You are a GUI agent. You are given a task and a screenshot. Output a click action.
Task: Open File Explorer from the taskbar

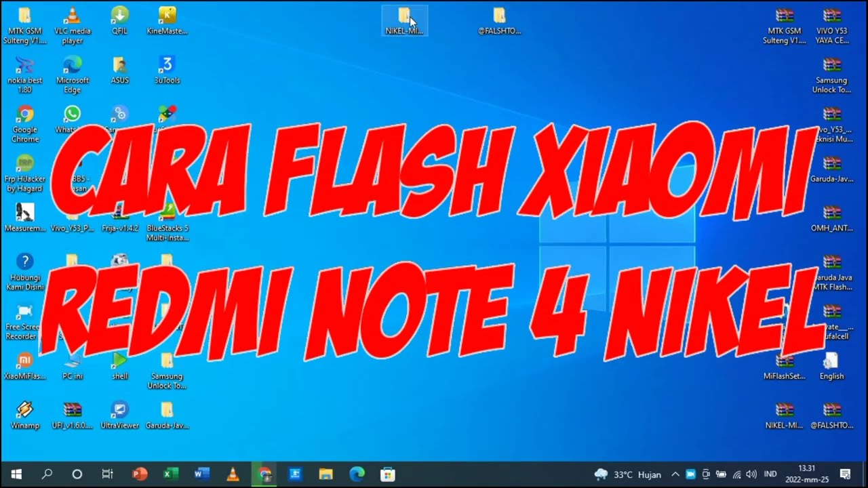pyautogui.click(x=326, y=474)
